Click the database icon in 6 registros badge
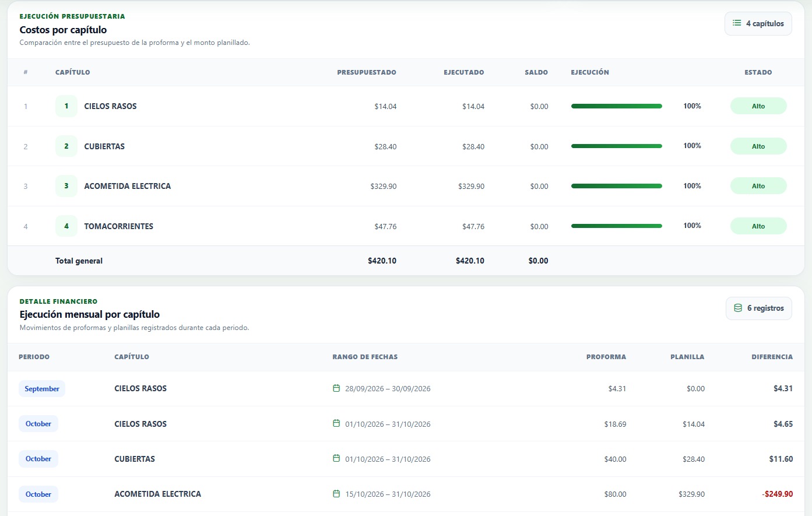The width and height of the screenshot is (812, 516). pos(738,308)
